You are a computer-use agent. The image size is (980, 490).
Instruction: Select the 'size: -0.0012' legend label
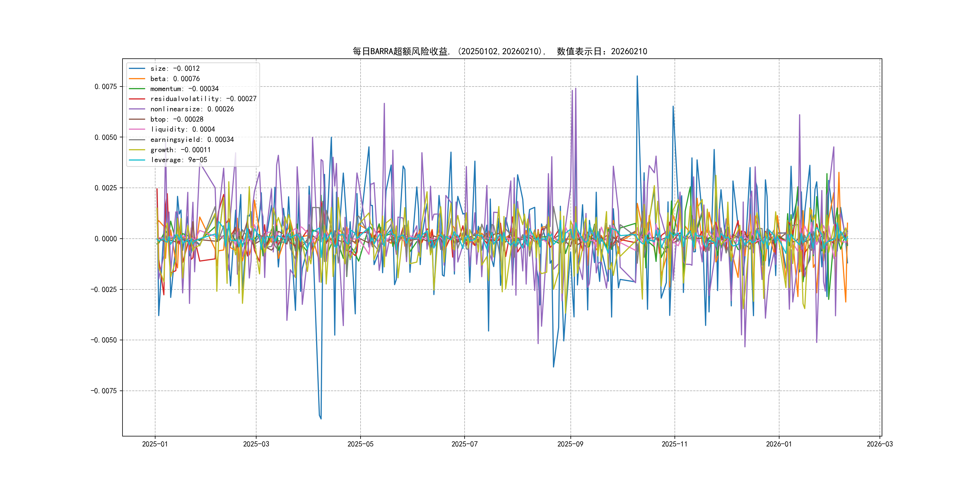click(175, 68)
